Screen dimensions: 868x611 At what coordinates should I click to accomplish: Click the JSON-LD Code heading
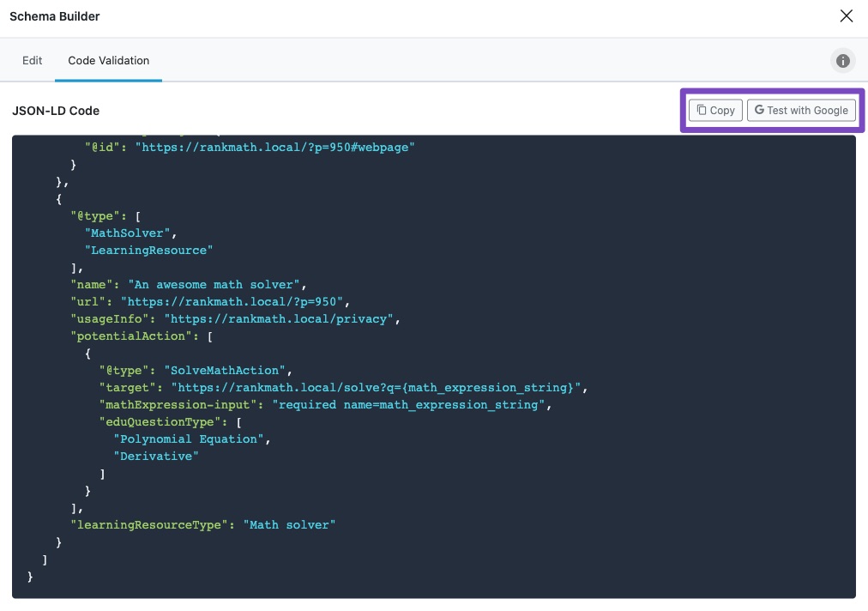[x=56, y=111]
